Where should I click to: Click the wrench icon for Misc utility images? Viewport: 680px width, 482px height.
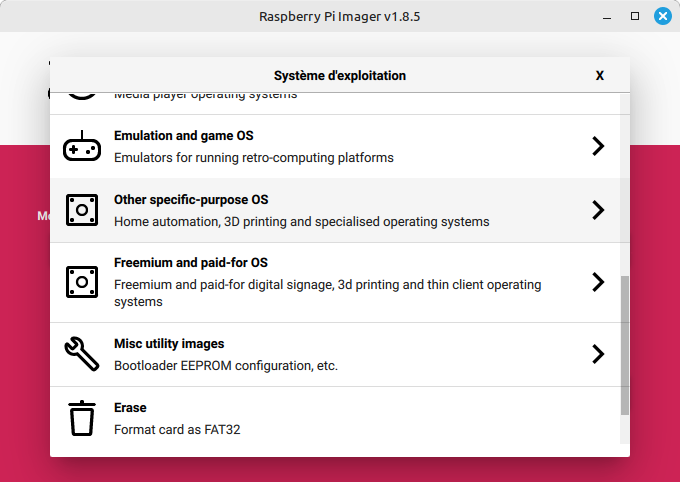(82, 354)
